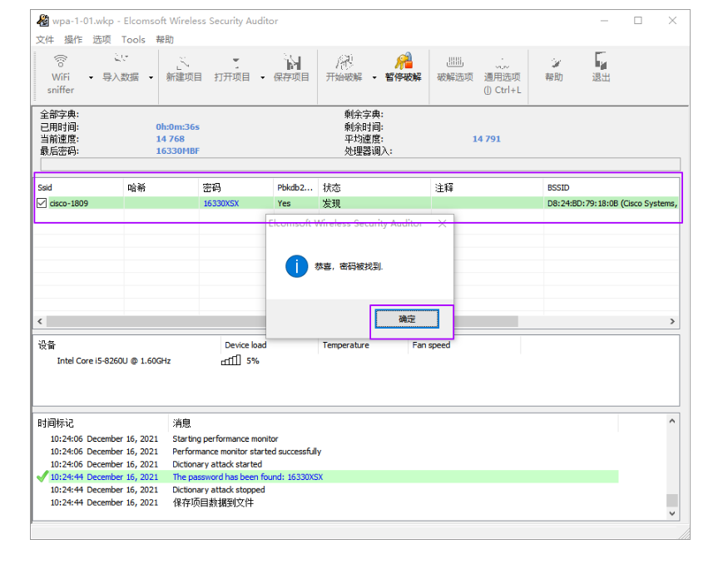Save the project using 保存项目

(291, 69)
